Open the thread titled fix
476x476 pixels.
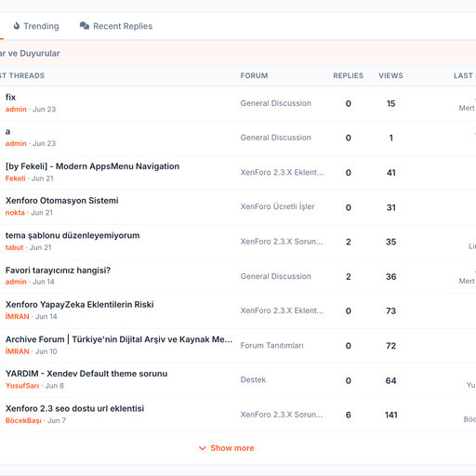[10, 98]
